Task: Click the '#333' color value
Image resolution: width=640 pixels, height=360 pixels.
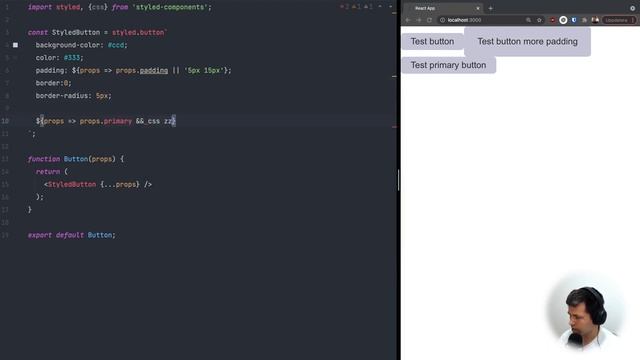Action: click(x=72, y=58)
